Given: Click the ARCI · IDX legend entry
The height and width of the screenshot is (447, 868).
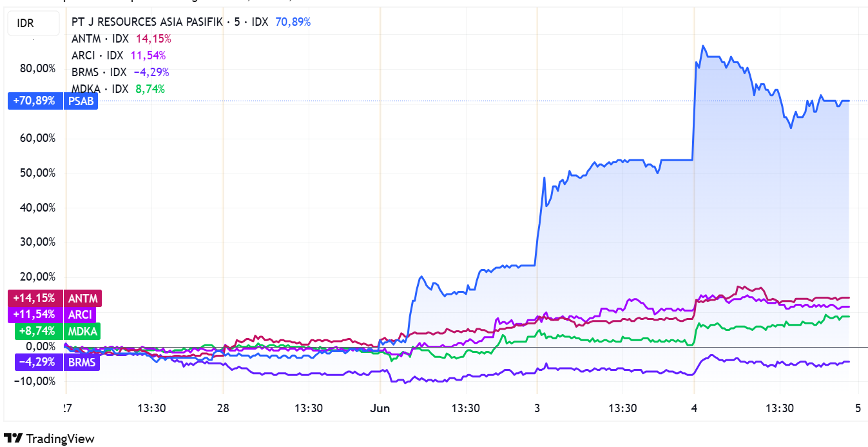Looking at the screenshot, I should (97, 55).
